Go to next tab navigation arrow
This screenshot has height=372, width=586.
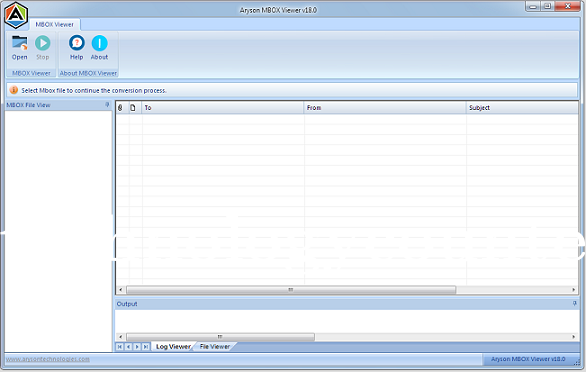(x=137, y=347)
